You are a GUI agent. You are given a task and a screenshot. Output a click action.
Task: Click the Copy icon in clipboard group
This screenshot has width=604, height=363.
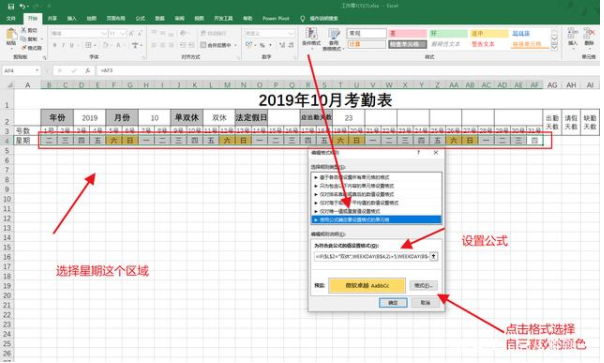[x=24, y=39]
